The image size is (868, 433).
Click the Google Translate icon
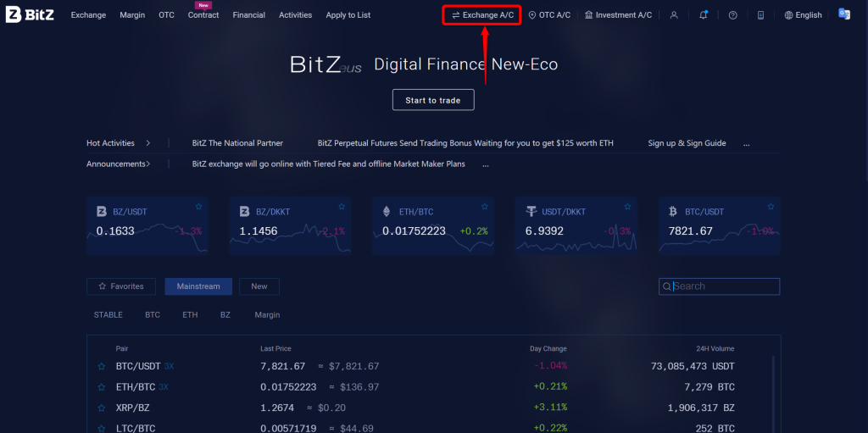[843, 14]
